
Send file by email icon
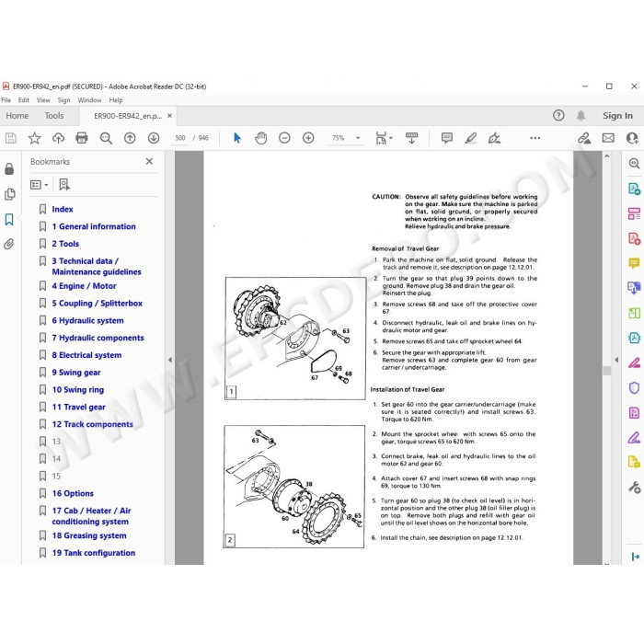pos(608,138)
